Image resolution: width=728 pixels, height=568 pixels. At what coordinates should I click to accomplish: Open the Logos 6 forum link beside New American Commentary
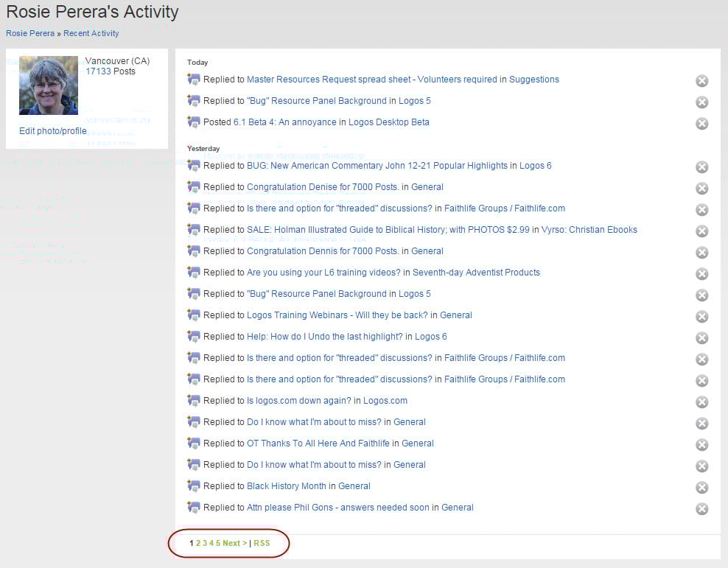pos(536,166)
